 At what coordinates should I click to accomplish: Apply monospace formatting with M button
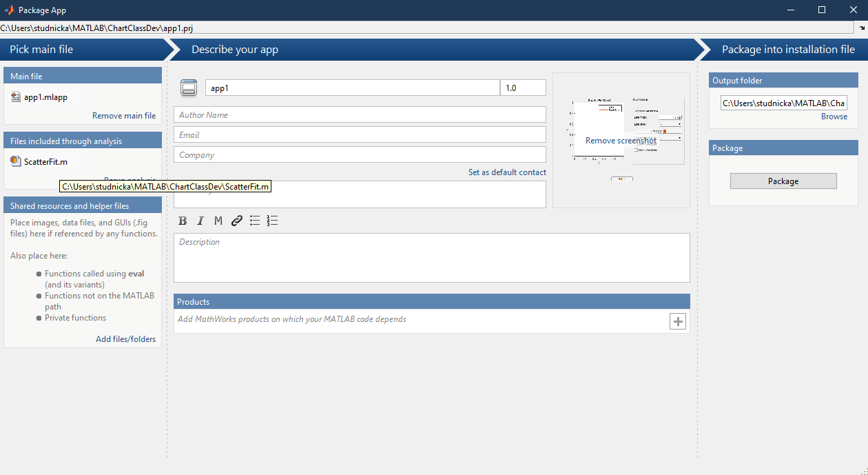218,221
